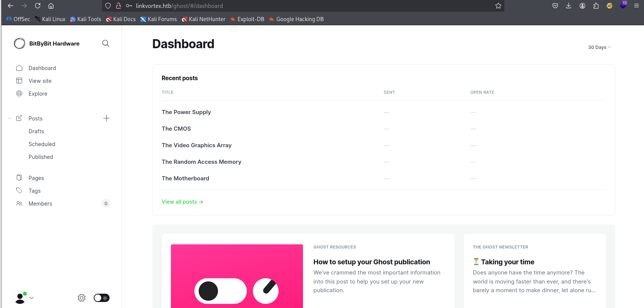Open extensions puzzle icon
This screenshot has width=644, height=308.
tap(596, 6)
